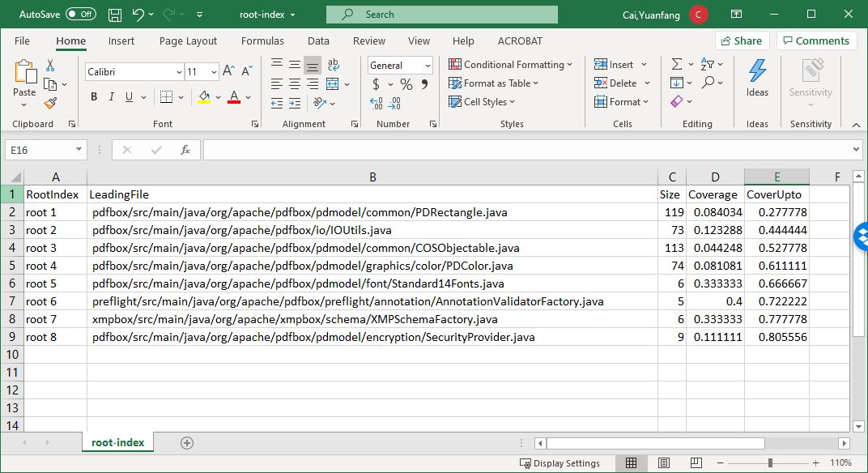Increase font size with the large A icon
The height and width of the screenshot is (473, 868).
pos(228,71)
